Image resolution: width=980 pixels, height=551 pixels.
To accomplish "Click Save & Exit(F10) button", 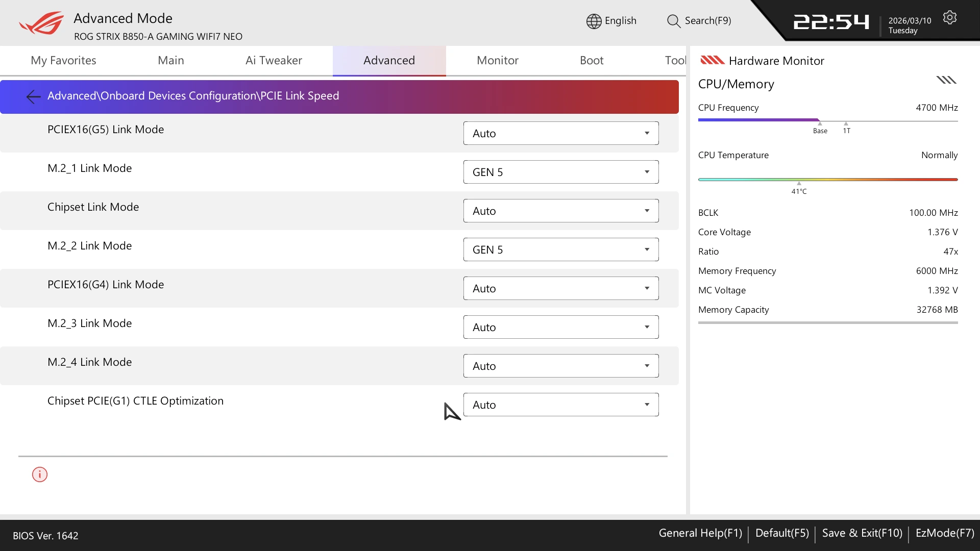I will point(862,533).
